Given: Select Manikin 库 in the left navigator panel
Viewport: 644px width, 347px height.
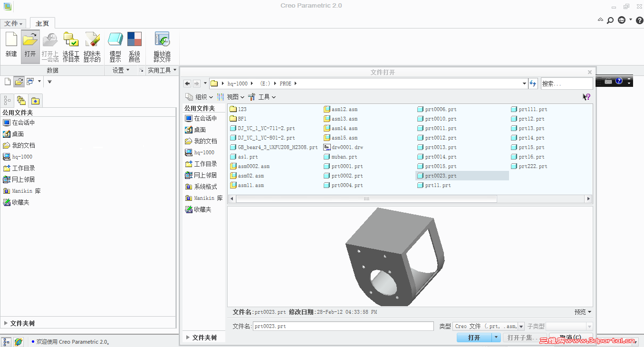Looking at the screenshot, I should (x=22, y=191).
